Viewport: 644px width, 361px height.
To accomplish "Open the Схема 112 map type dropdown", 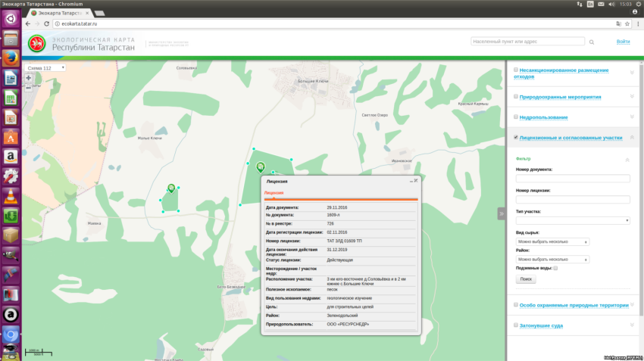I will [x=45, y=68].
